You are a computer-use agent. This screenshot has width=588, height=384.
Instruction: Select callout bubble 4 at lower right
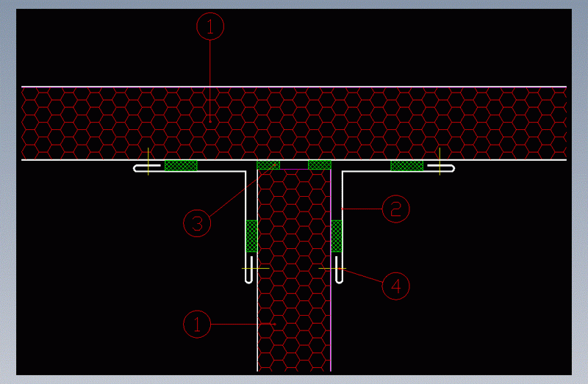395,286
